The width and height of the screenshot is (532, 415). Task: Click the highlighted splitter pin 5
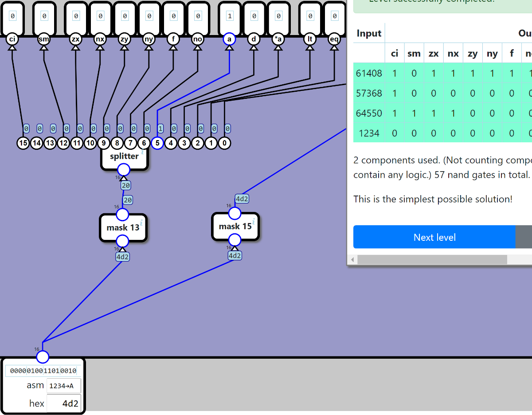[157, 143]
